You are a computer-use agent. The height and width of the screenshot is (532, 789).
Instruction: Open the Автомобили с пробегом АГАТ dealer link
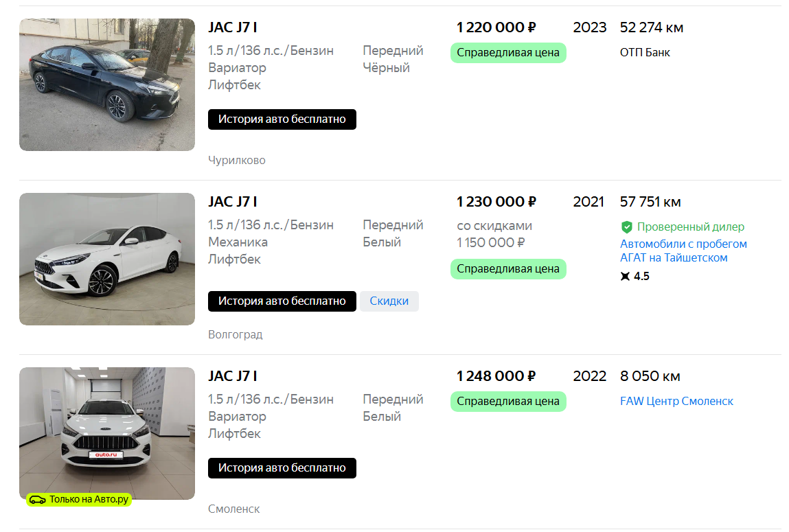coord(683,251)
